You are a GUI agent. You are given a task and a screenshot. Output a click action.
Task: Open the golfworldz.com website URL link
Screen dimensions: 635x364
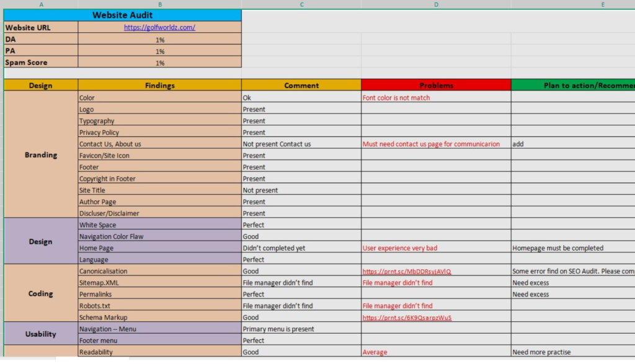click(159, 27)
